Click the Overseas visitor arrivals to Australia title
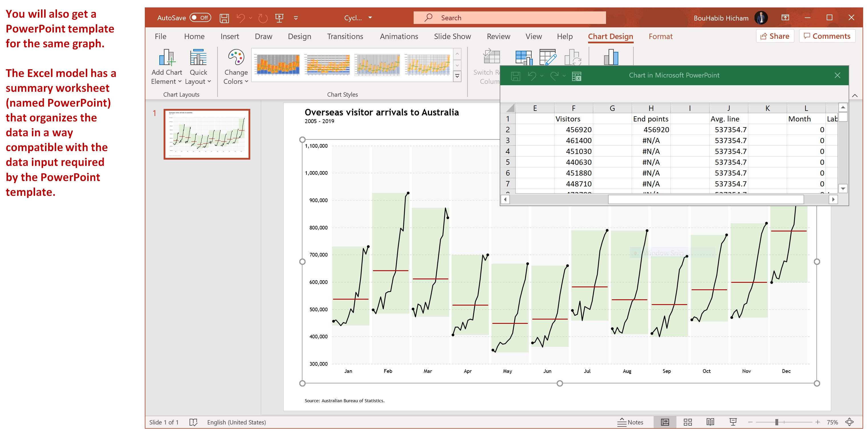868x435 pixels. tap(381, 112)
